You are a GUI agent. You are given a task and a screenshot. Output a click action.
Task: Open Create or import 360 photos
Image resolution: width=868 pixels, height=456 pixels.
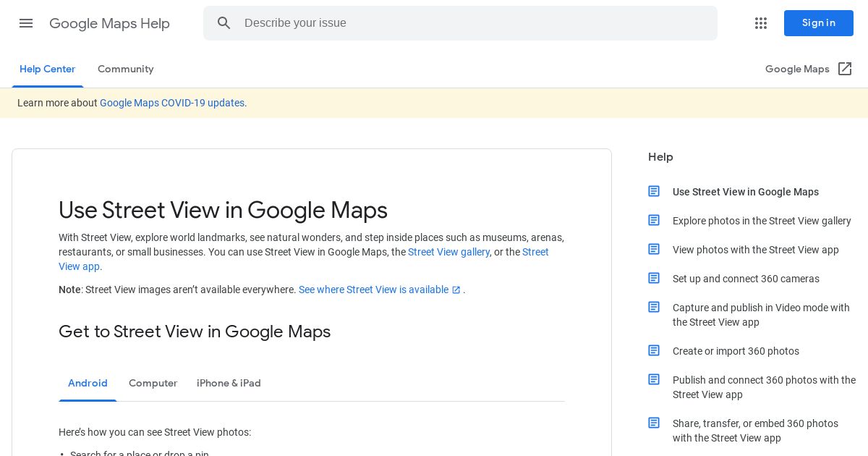pyautogui.click(x=736, y=351)
